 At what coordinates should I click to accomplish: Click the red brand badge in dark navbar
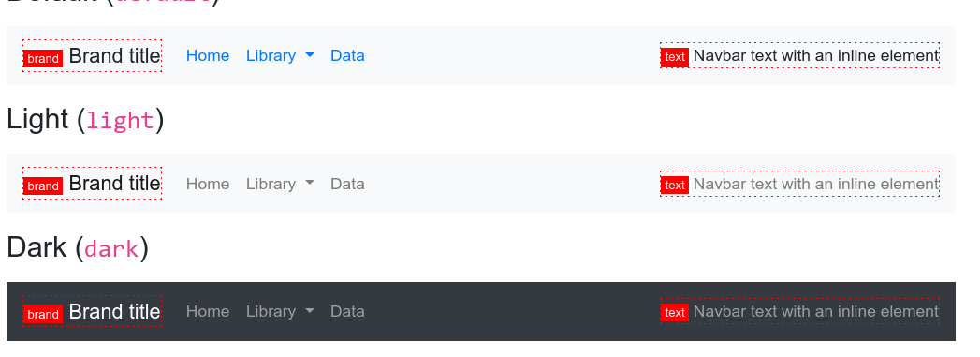coord(43,314)
